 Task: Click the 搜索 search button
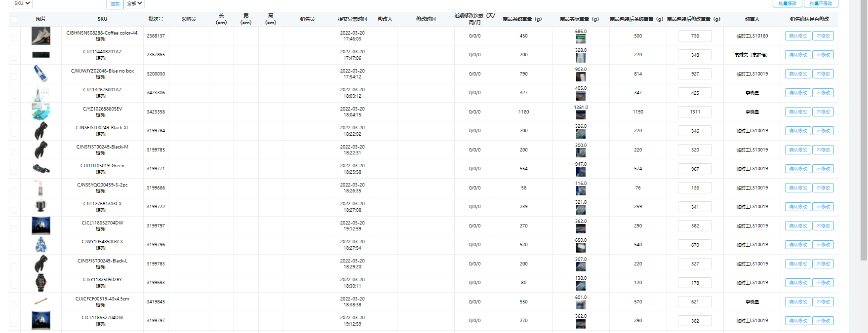click(x=115, y=4)
